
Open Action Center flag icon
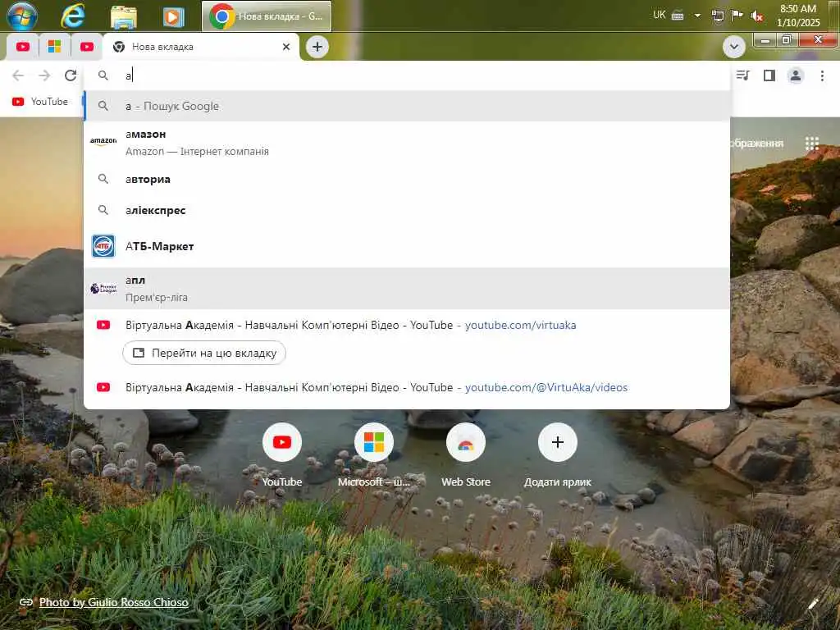[x=737, y=15]
